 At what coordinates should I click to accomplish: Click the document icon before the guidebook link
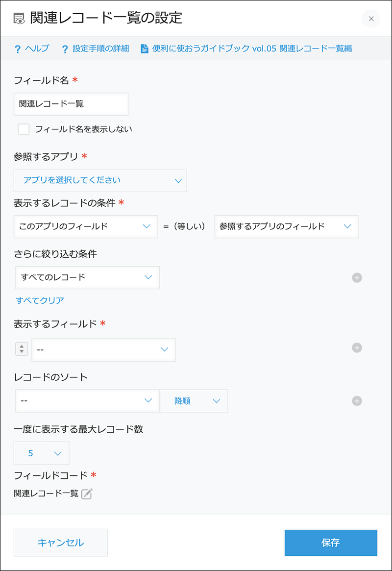tap(143, 49)
